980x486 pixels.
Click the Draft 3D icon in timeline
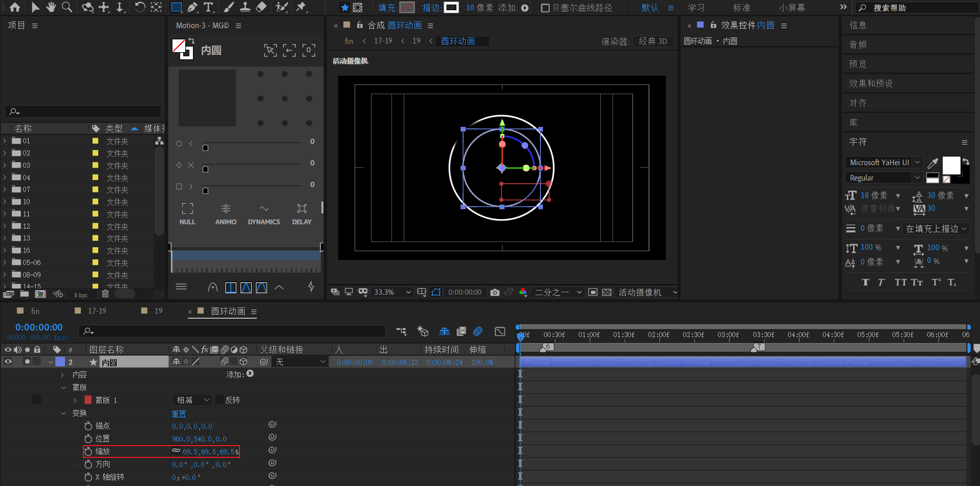tap(423, 331)
